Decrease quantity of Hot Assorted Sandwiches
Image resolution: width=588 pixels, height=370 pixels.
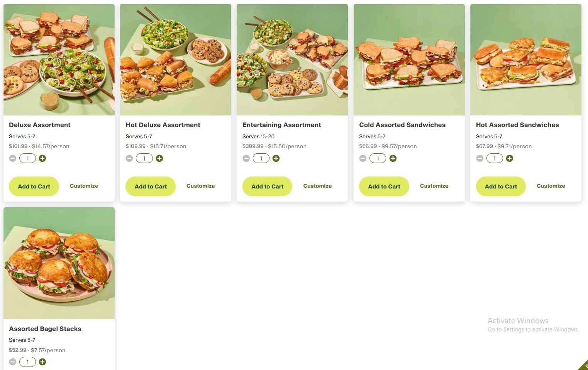(480, 158)
